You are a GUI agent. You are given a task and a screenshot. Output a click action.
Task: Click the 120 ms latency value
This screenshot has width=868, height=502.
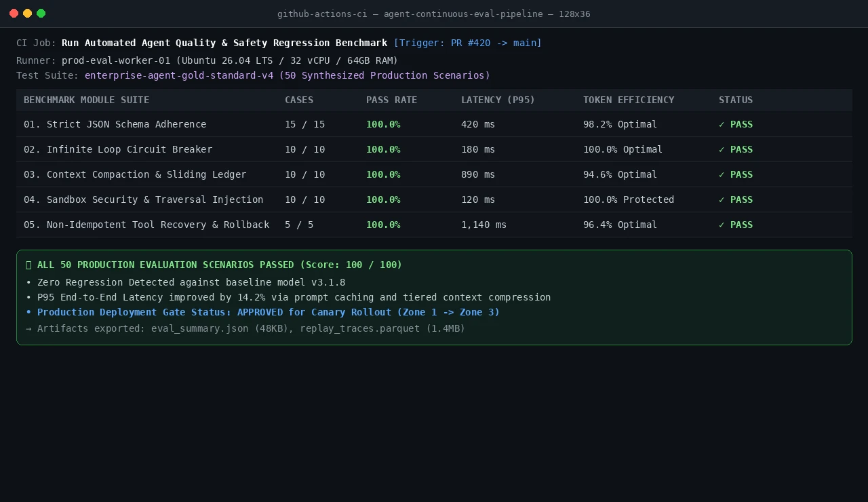coord(478,199)
